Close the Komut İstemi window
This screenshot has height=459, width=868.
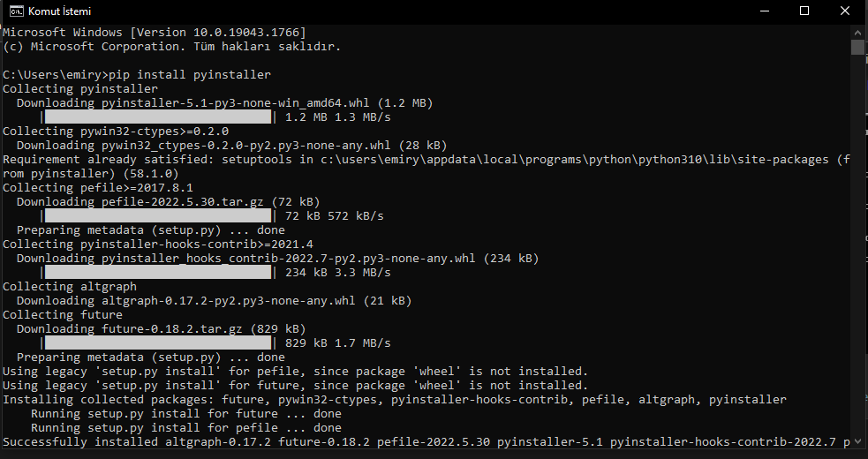click(846, 11)
